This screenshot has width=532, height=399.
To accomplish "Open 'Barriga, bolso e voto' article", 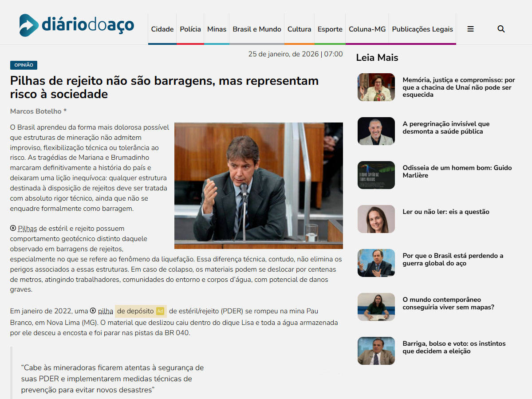I will [453, 347].
